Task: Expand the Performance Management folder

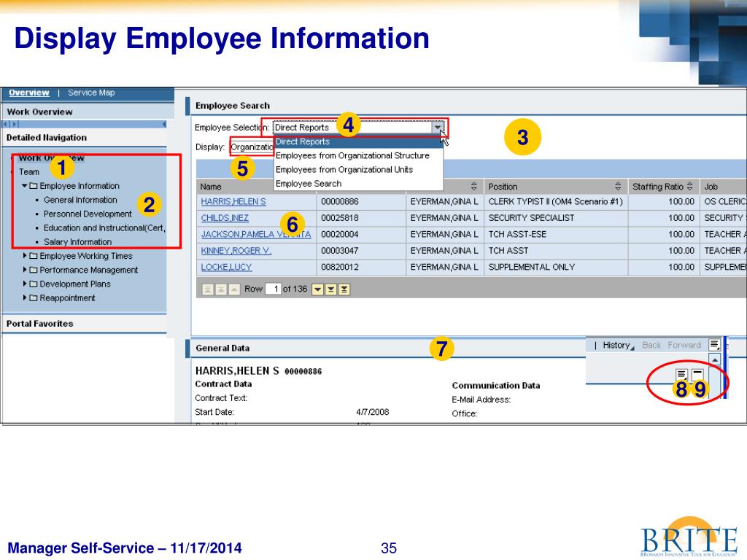Action: click(25, 270)
